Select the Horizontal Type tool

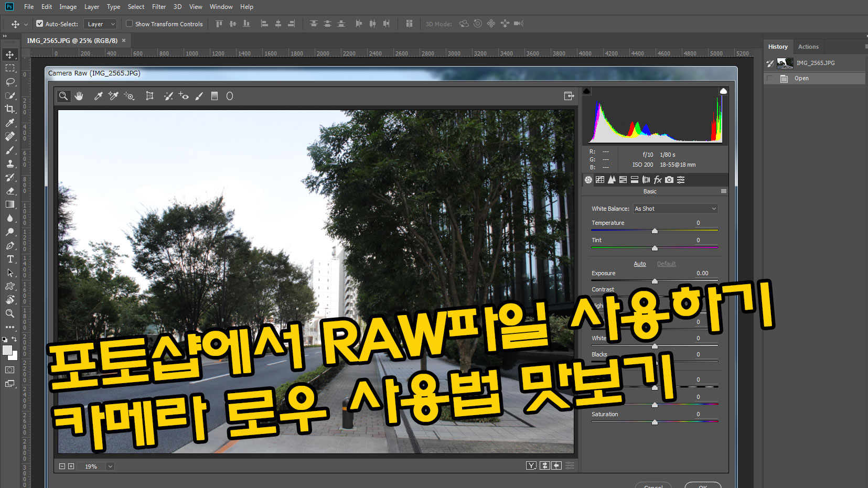(x=10, y=259)
